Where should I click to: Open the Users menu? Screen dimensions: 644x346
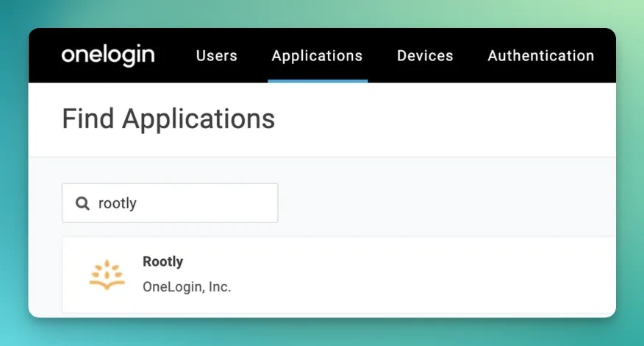click(216, 55)
